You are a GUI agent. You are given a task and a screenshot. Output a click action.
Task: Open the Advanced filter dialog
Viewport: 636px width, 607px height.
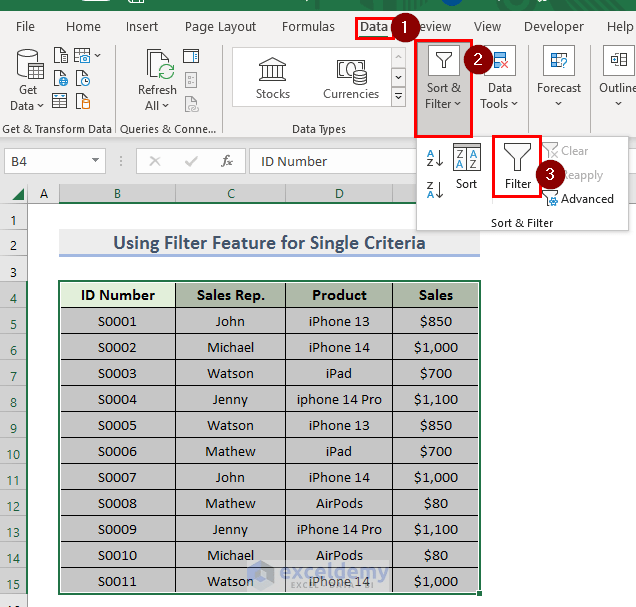tap(579, 199)
